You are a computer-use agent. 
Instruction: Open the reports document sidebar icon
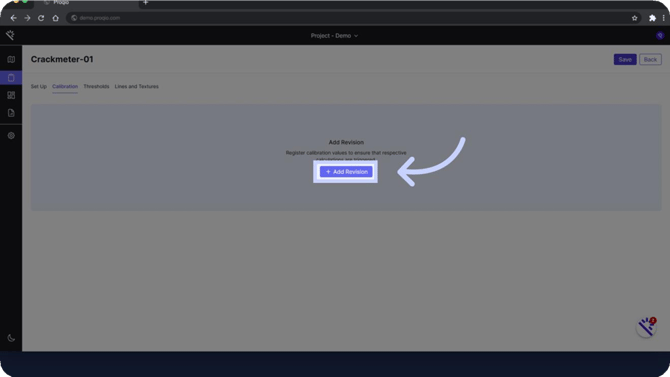click(11, 113)
